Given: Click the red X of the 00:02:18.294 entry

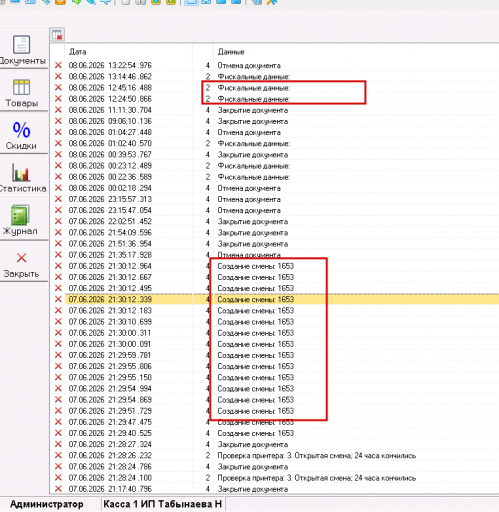Looking at the screenshot, I should click(x=58, y=188).
